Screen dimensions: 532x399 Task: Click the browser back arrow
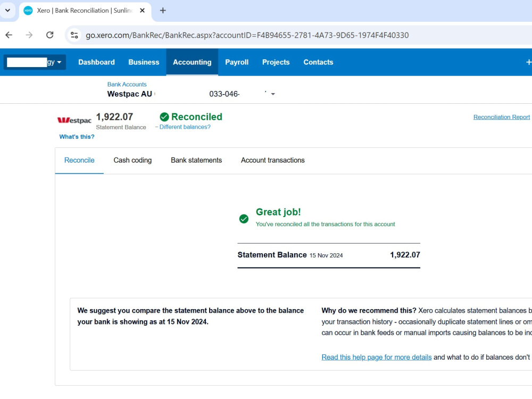9,35
